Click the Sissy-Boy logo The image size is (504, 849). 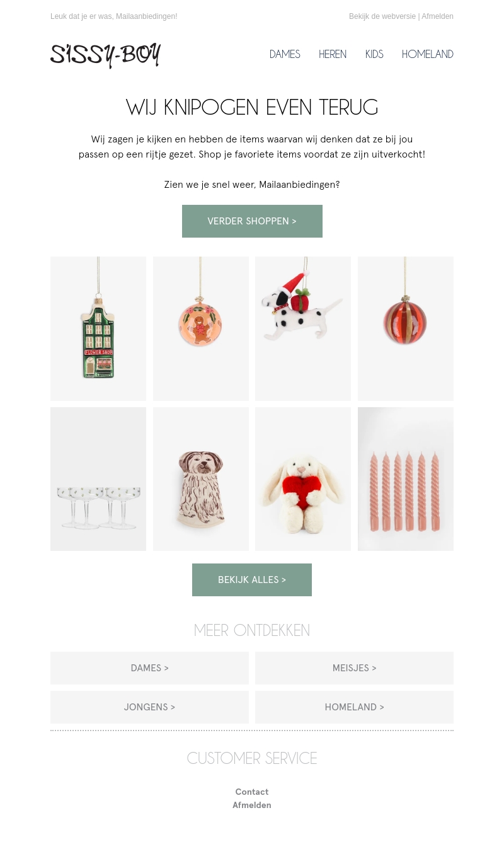[105, 55]
